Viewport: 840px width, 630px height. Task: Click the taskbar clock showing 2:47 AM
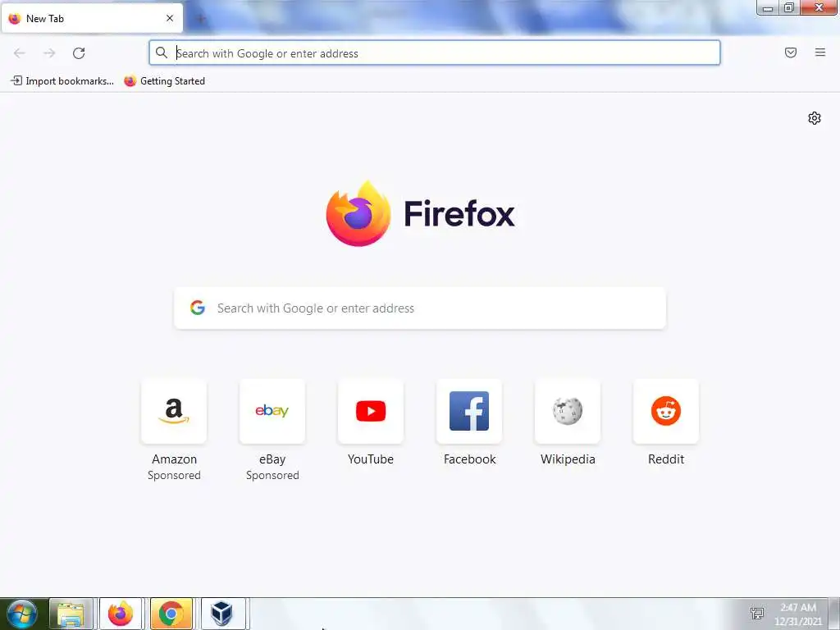798,614
